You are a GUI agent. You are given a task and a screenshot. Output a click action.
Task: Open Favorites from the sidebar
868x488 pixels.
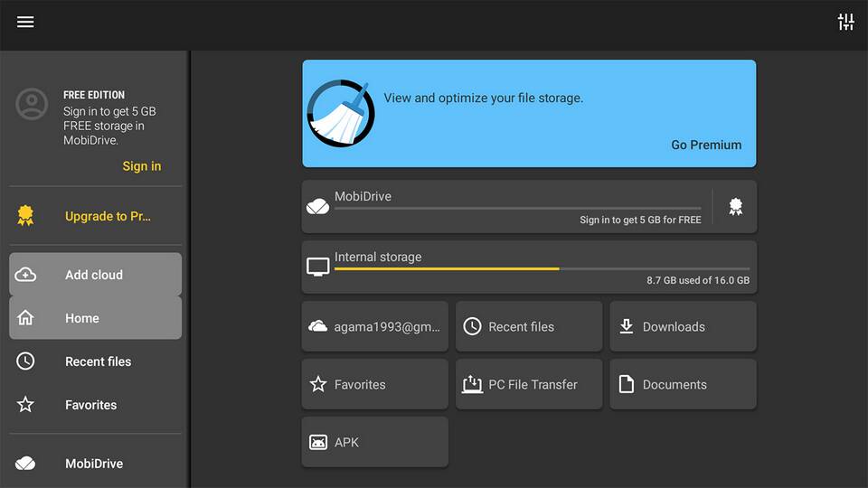[95, 405]
